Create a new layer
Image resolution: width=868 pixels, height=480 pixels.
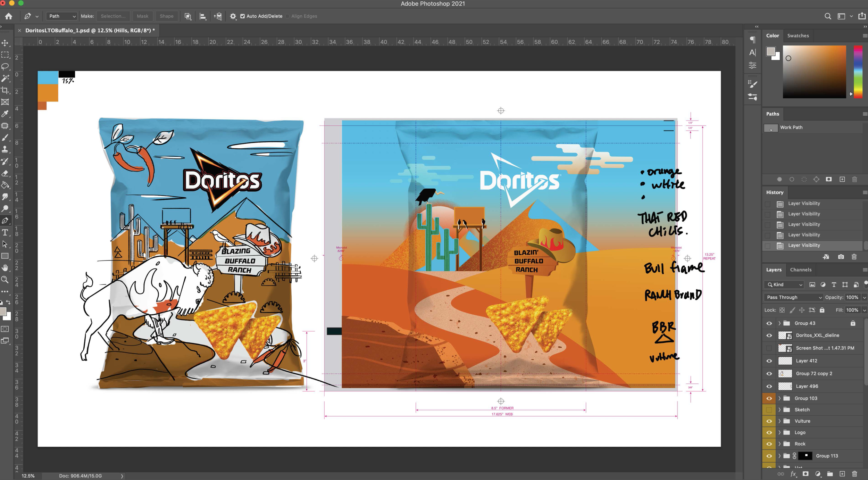point(842,473)
